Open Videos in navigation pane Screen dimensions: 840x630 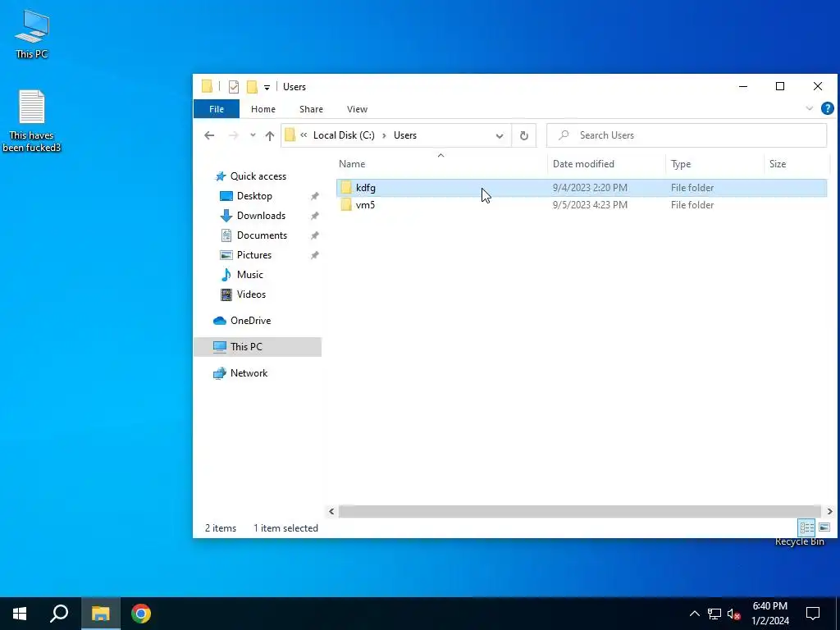point(251,294)
